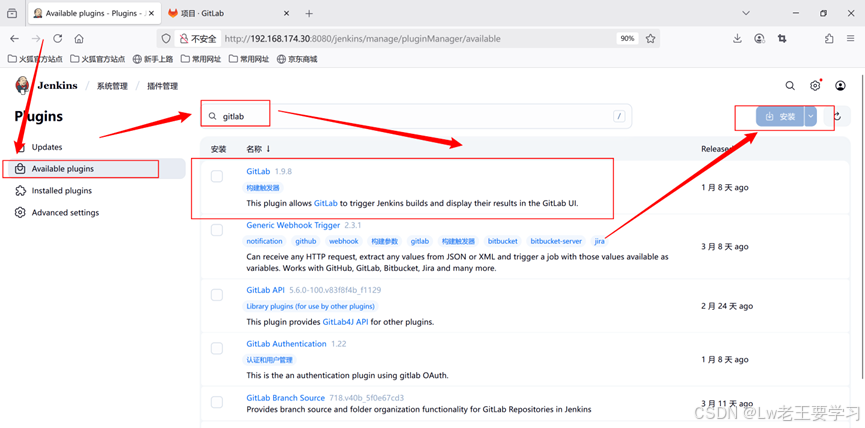Tick the Generic Webhook Trigger checkbox
Viewport: 865px width, 428px height.
(217, 230)
